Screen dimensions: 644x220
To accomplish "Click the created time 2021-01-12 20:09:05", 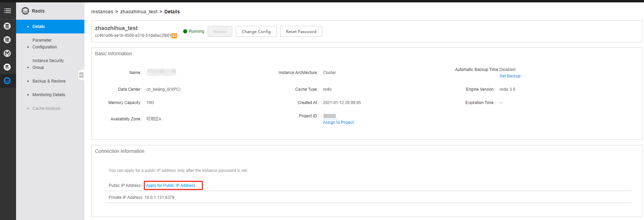I will coord(342,103).
